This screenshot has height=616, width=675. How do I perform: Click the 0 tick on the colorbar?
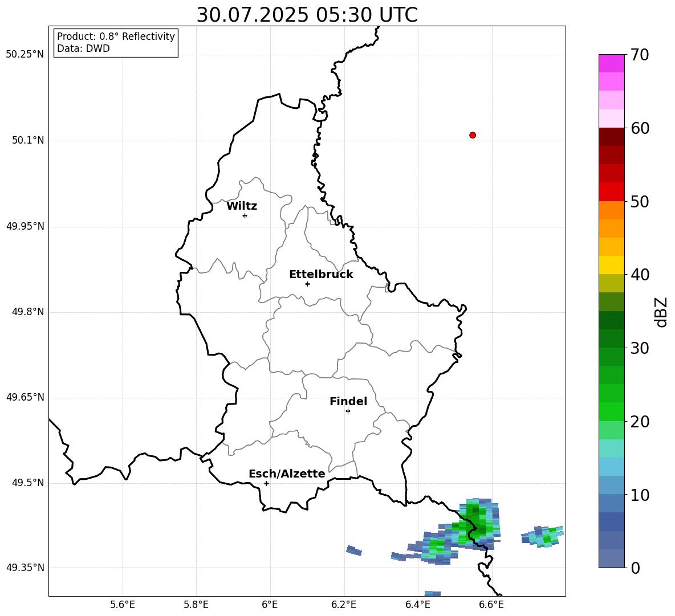tap(635, 568)
